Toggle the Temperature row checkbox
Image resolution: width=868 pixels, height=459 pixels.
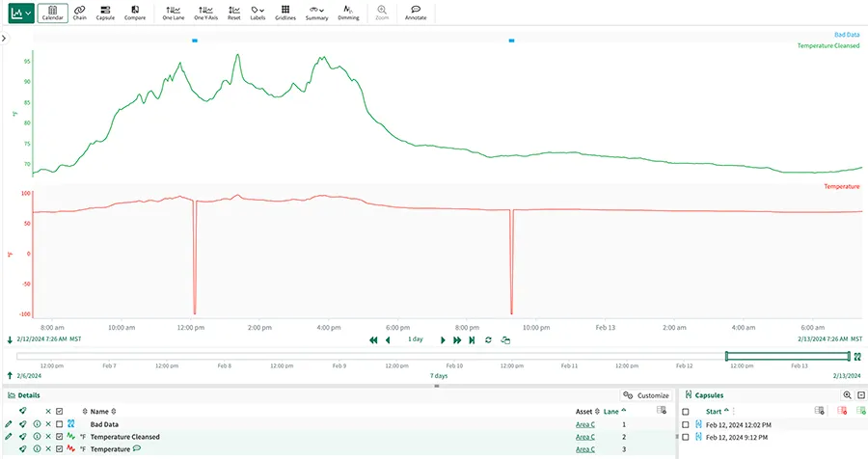(59, 449)
